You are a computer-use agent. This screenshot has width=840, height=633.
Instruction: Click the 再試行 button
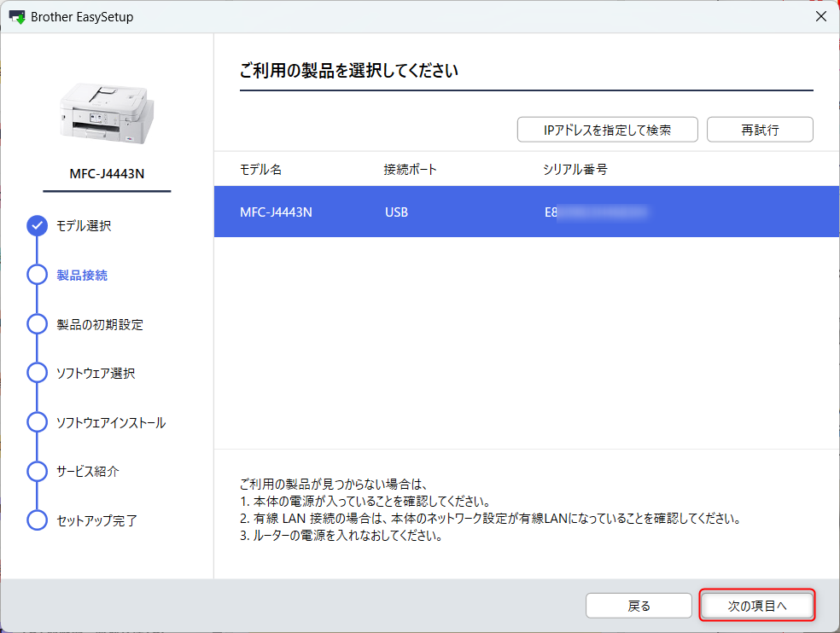point(760,130)
